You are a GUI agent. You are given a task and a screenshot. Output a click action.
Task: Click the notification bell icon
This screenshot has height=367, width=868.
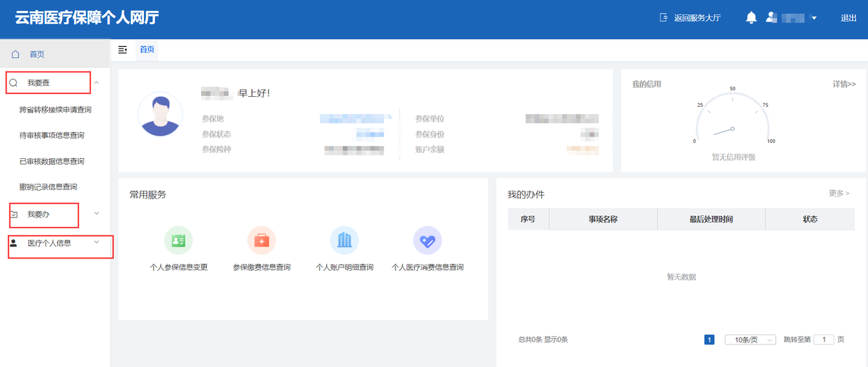point(751,17)
